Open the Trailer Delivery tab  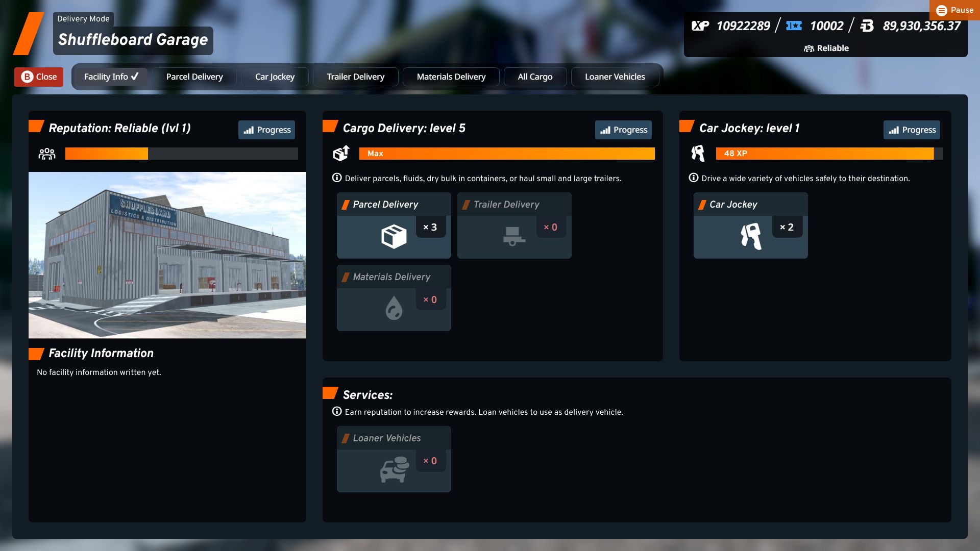[x=355, y=77]
